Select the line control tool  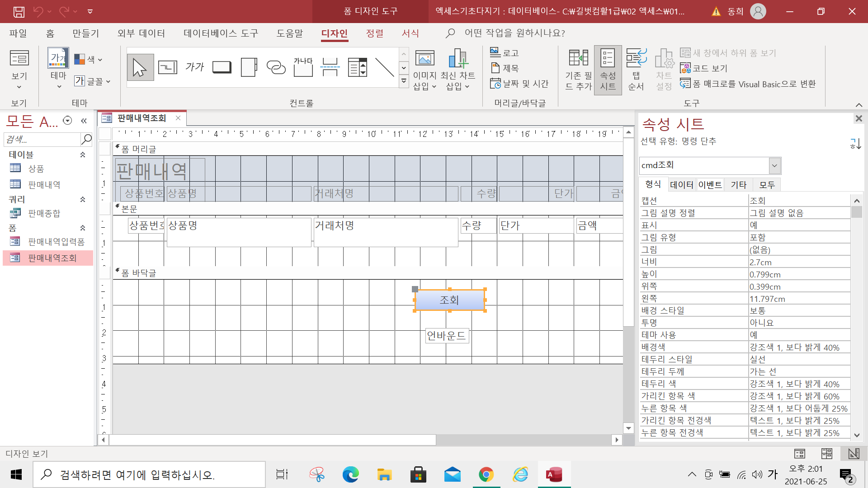(x=384, y=67)
